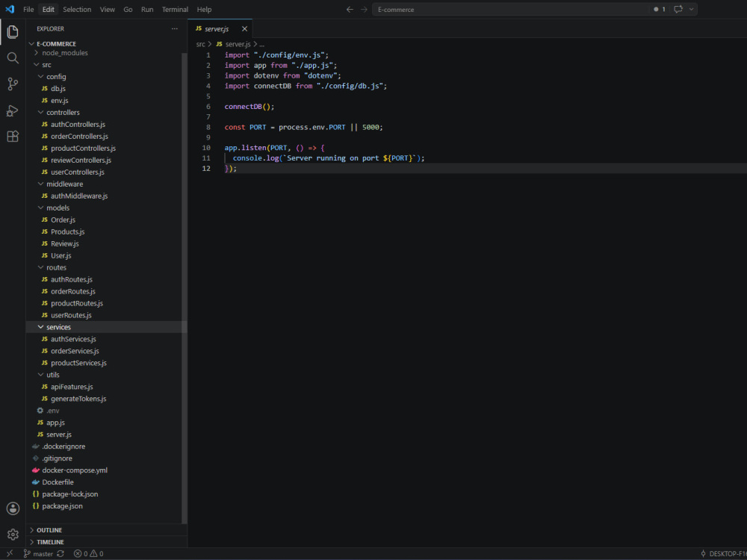Open the Explorer view in activity bar
This screenshot has width=747, height=560.
coord(13,32)
